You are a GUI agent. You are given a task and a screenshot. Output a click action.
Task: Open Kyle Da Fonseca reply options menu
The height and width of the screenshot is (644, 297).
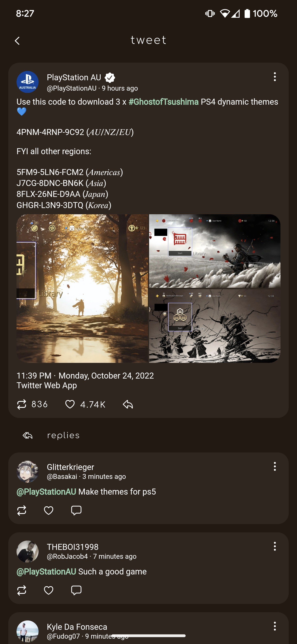[275, 626]
